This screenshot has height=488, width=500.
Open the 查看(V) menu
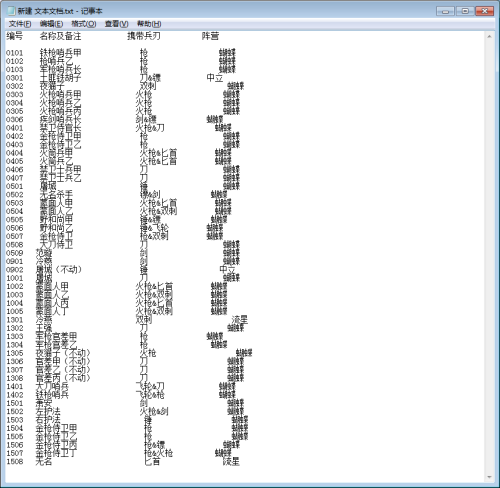116,24
